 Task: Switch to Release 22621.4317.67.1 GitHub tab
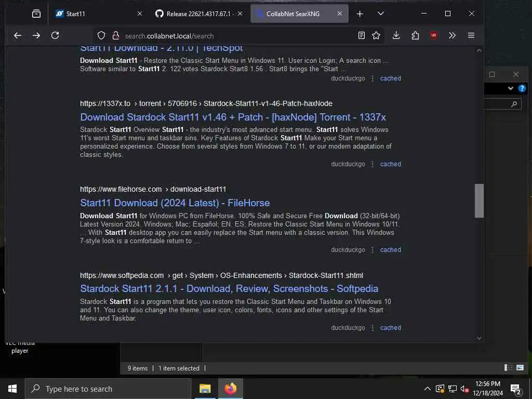194,14
